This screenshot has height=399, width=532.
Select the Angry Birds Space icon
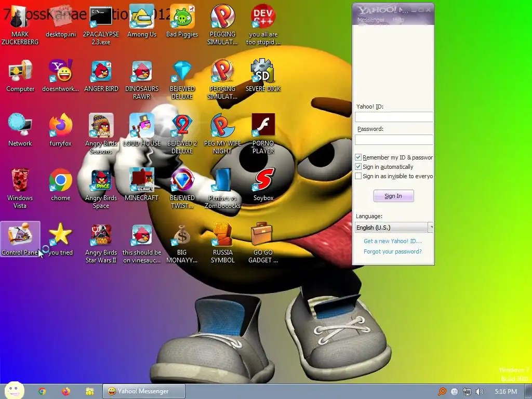[x=101, y=189]
